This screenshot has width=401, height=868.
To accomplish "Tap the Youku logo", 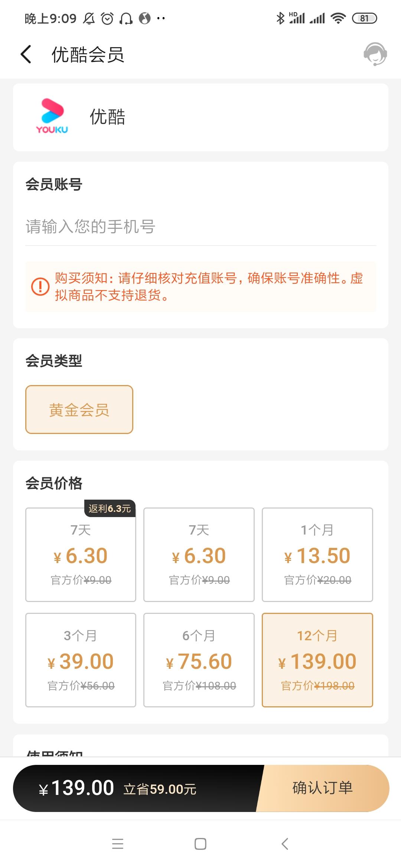I will click(52, 116).
